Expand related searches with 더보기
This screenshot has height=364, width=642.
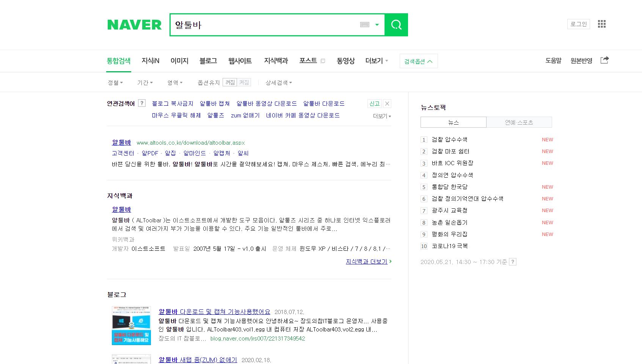[382, 116]
